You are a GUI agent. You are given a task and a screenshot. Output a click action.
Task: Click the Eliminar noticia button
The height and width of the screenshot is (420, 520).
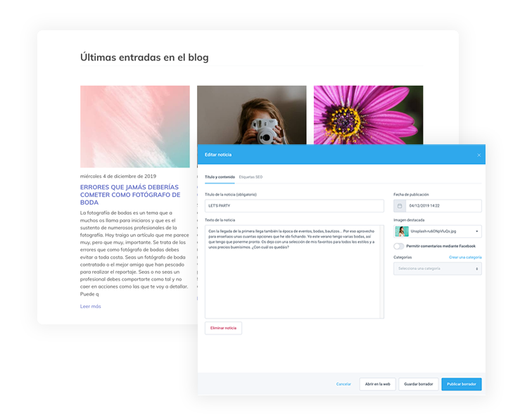pos(223,328)
